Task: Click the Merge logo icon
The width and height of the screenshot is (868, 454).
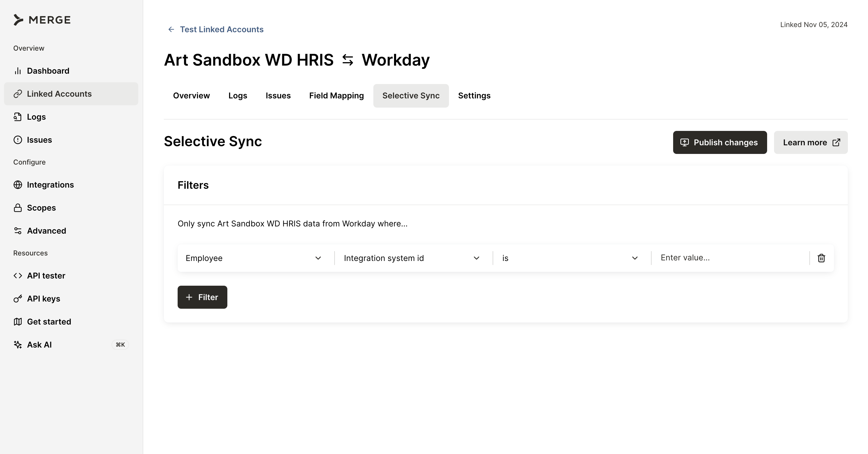Action: pyautogui.click(x=18, y=20)
